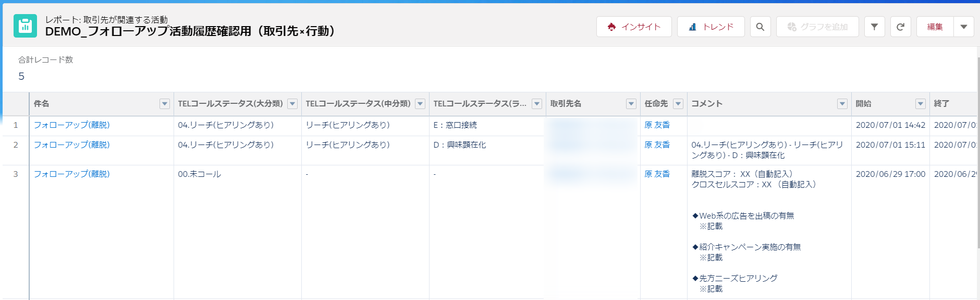Open the インサイト insights panel

click(x=633, y=27)
